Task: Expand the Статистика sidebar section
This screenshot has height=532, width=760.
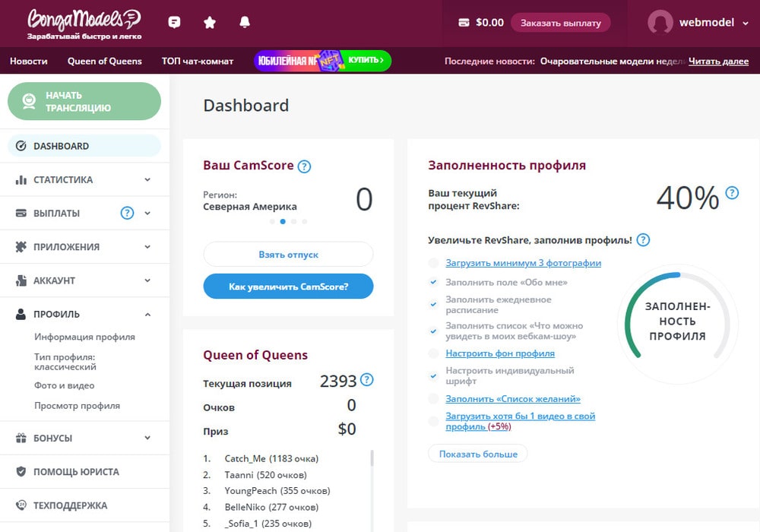Action: 147,180
